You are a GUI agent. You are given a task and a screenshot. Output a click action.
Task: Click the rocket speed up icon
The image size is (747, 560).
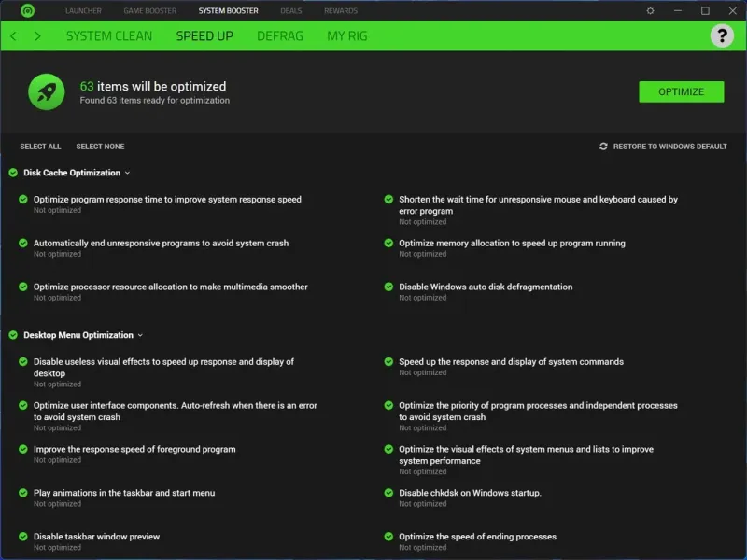pyautogui.click(x=46, y=91)
